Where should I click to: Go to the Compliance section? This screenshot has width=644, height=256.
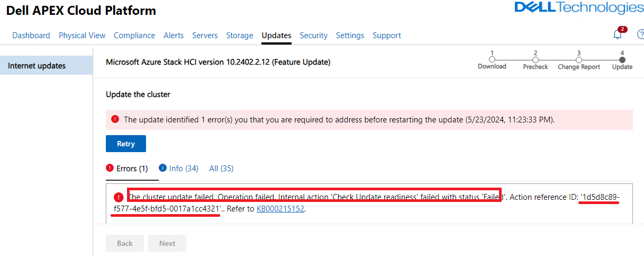click(x=134, y=36)
